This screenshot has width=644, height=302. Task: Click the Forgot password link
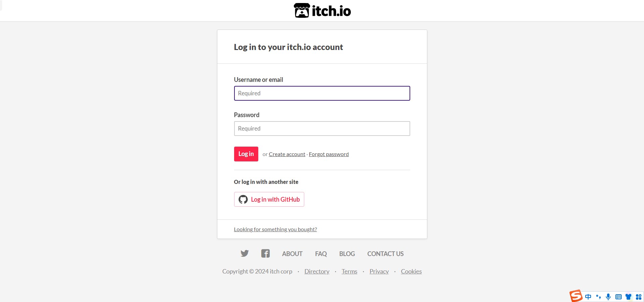(329, 154)
